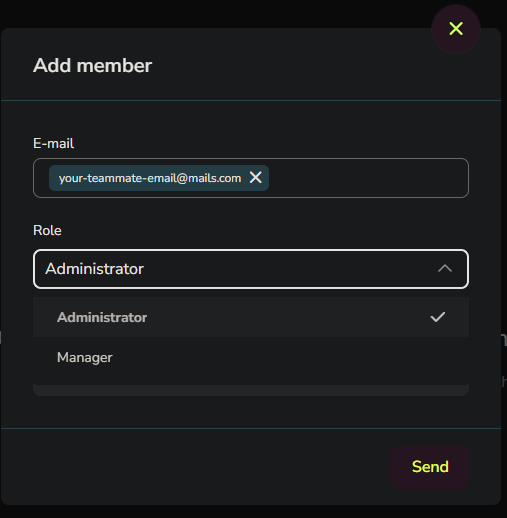Send the member invitation
This screenshot has height=518, width=507.
[430, 467]
